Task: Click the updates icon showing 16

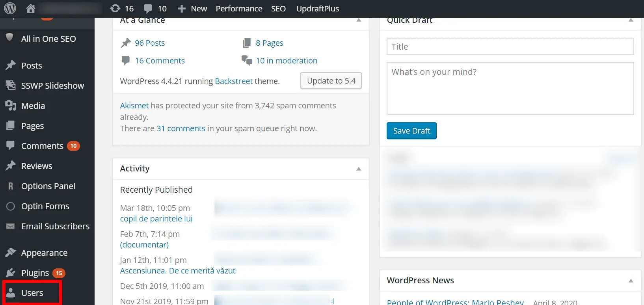Action: (115, 8)
